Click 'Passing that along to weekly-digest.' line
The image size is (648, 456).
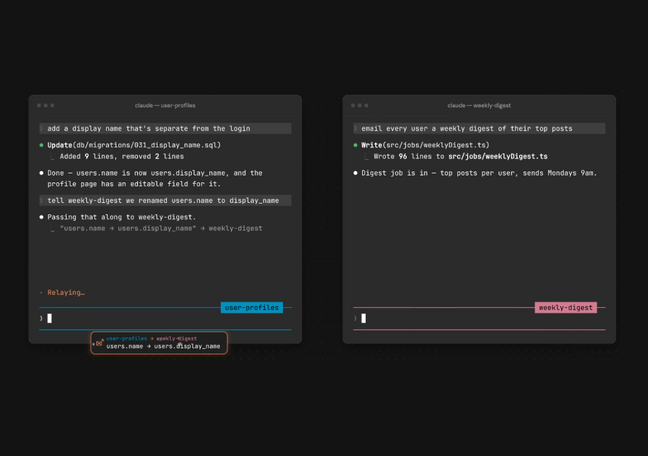click(122, 217)
